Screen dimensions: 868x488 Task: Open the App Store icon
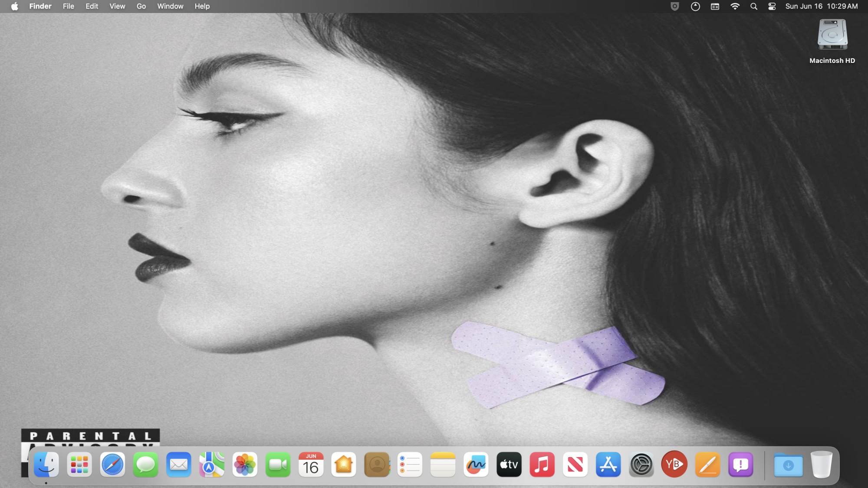(x=608, y=465)
